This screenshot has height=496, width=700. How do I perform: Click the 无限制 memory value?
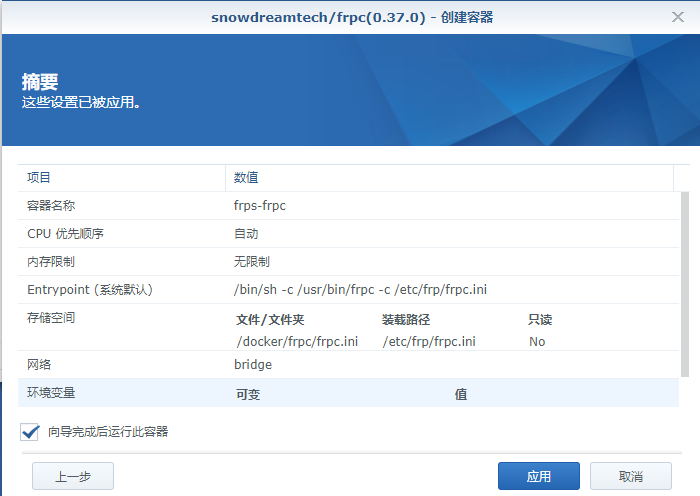(252, 262)
